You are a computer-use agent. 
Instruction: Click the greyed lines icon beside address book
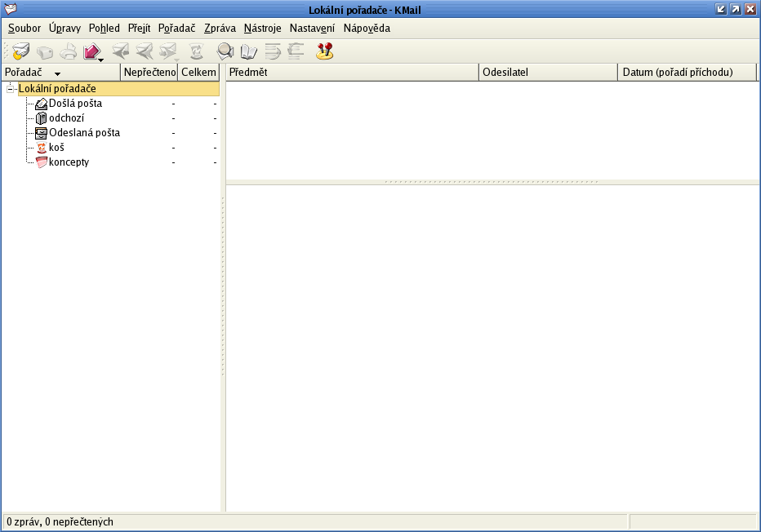click(273, 51)
